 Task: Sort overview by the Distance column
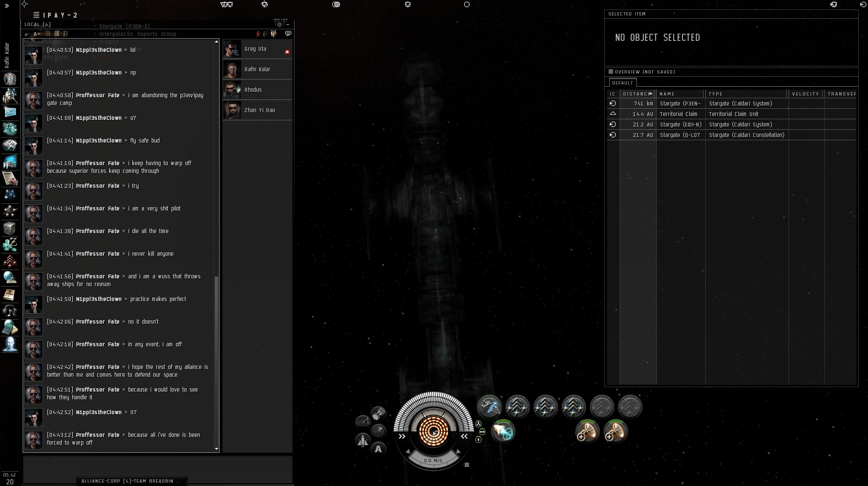[637, 94]
